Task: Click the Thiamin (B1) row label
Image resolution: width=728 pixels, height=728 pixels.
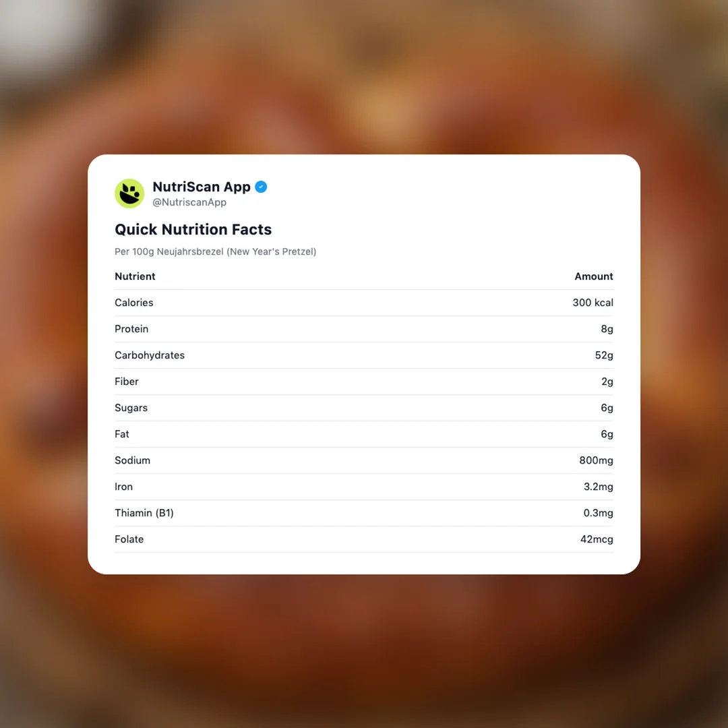Action: [144, 513]
